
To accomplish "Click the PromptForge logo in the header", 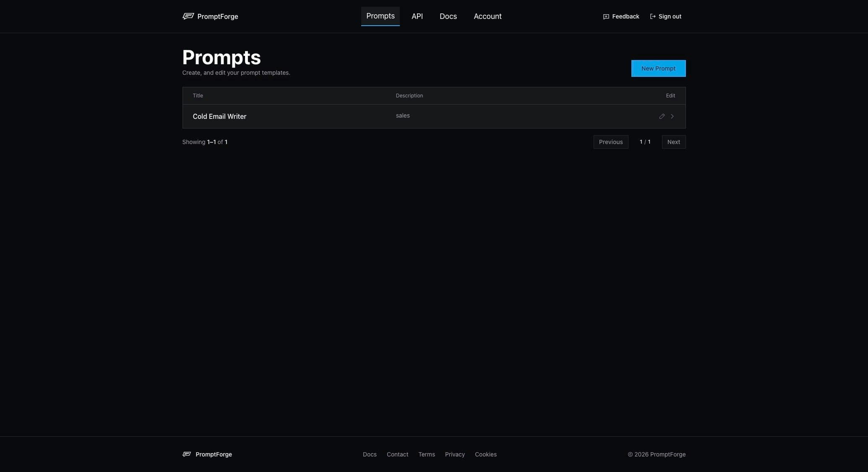I will 210,16.
